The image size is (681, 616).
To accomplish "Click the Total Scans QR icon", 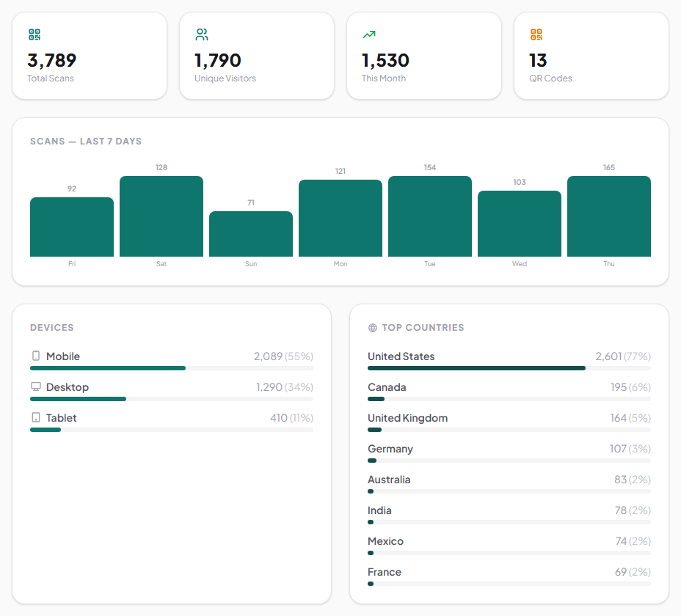I will tap(34, 34).
